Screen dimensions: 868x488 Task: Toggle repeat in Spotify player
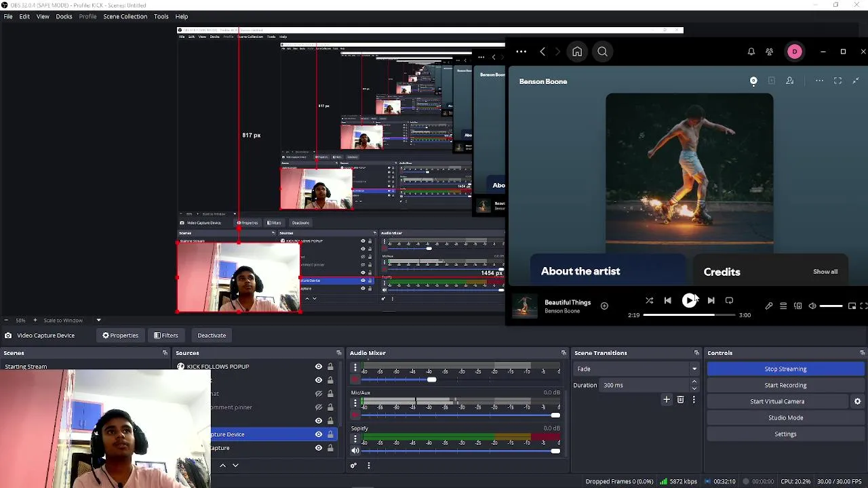click(x=729, y=300)
